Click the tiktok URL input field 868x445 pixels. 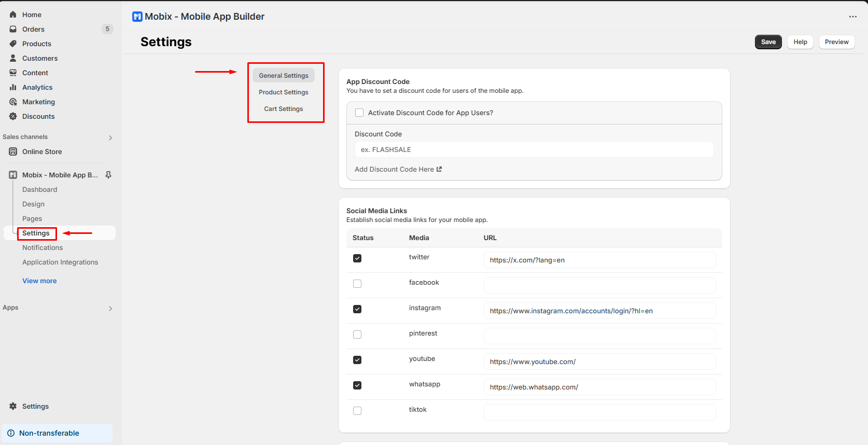(x=600, y=412)
